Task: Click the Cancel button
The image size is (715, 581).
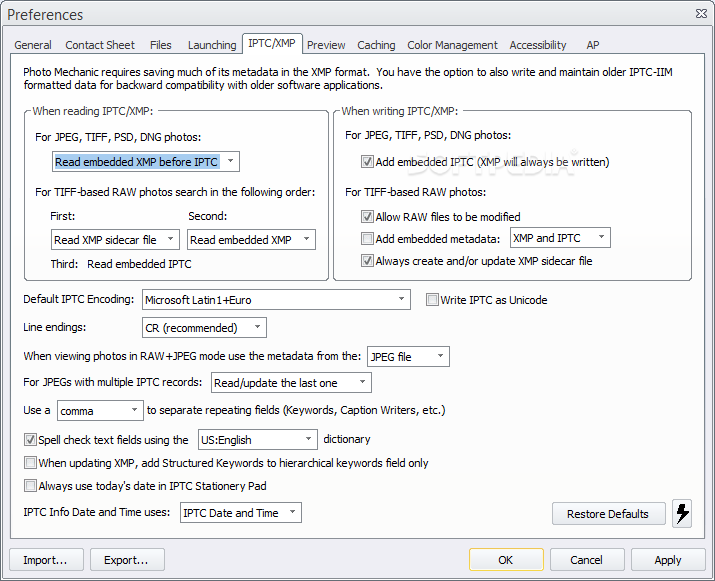Action: (x=587, y=560)
